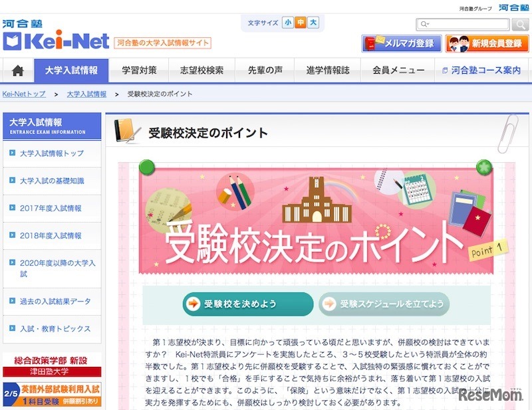Open the 河合塾コース案内 external link
The height and width of the screenshot is (410, 532).
(481, 70)
